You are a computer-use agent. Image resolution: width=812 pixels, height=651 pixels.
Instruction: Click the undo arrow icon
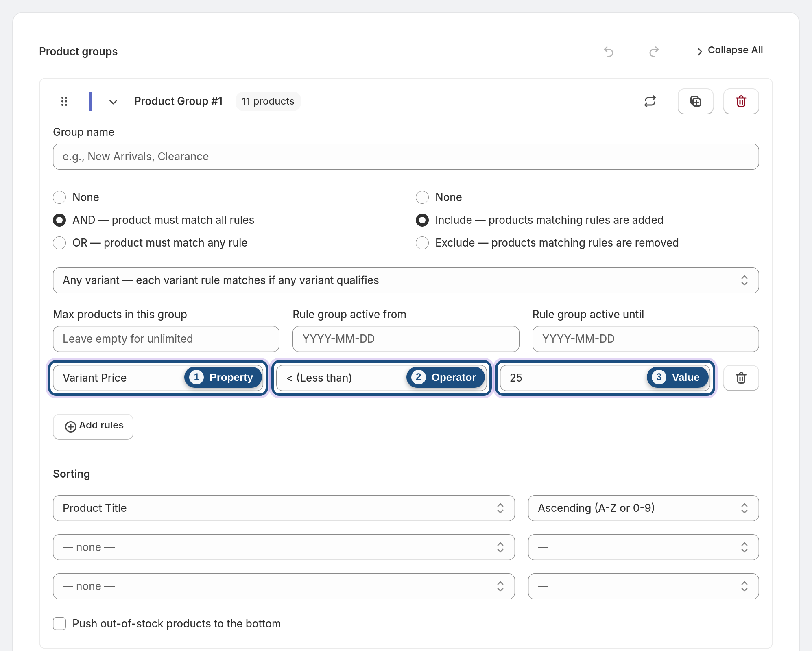pos(609,52)
